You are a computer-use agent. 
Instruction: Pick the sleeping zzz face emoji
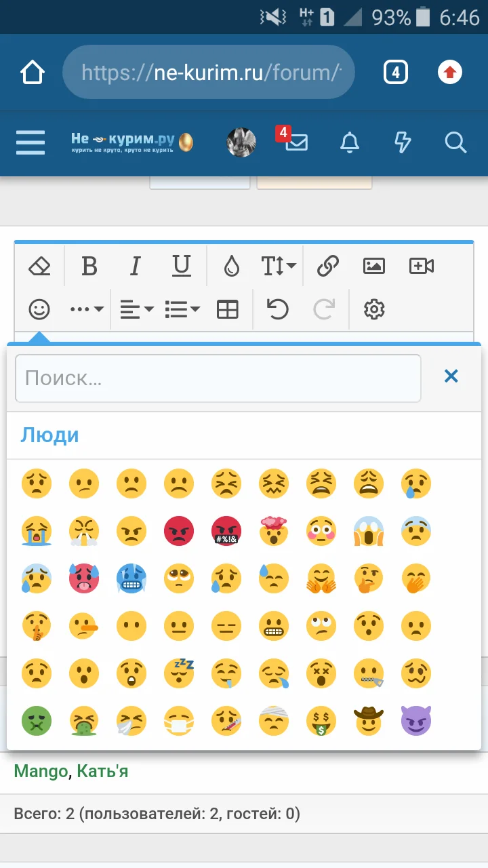click(x=179, y=673)
